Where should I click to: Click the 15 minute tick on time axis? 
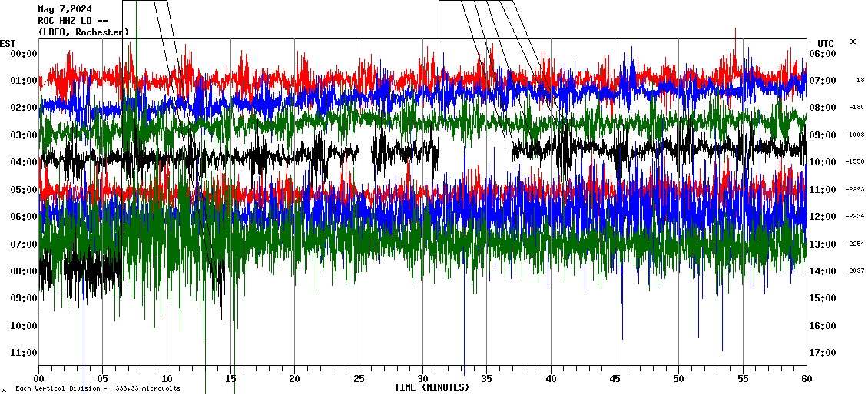[x=230, y=379]
